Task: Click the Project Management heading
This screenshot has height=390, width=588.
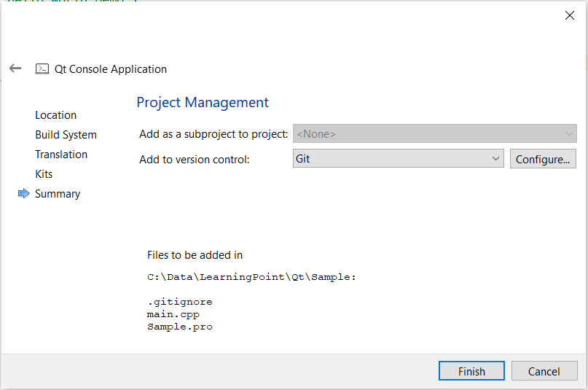Action: [203, 102]
